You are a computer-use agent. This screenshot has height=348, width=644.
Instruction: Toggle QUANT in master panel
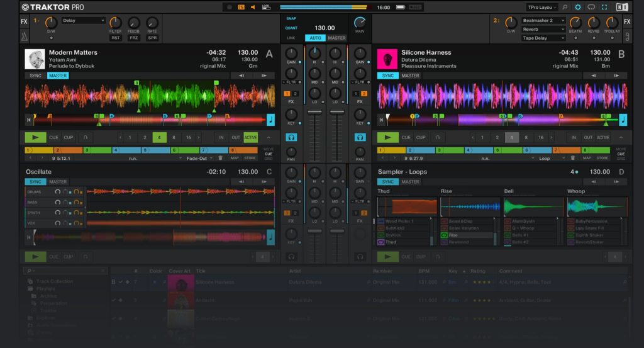click(291, 28)
